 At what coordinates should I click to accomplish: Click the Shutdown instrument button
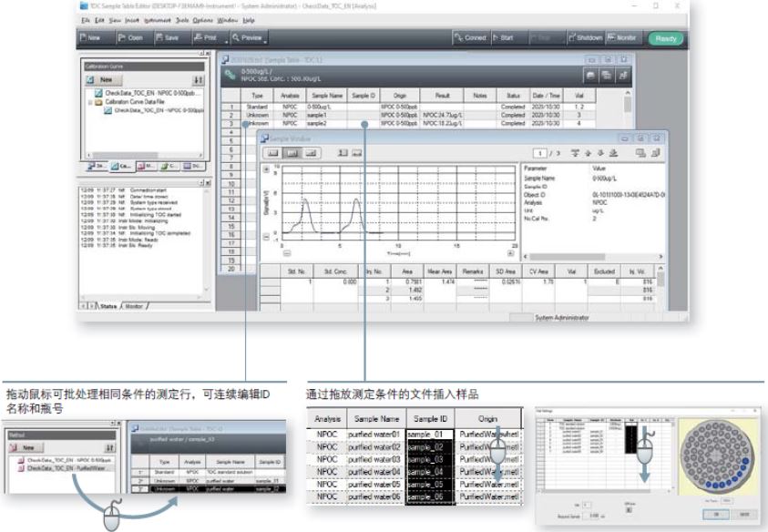(586, 38)
